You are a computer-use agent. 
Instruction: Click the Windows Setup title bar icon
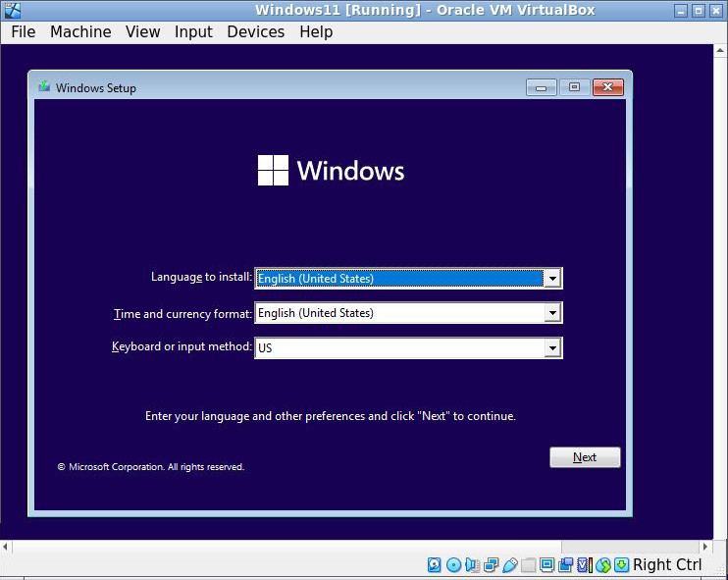(x=44, y=87)
